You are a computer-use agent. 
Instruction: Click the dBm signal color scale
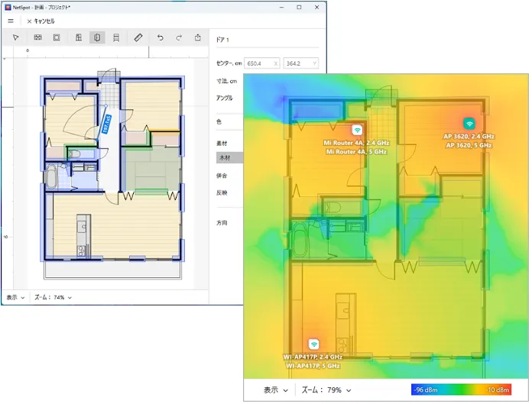[461, 389]
